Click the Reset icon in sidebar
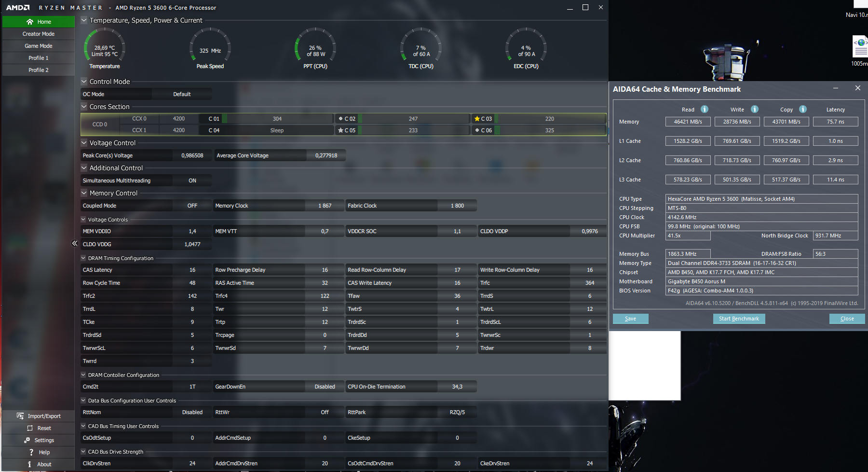The height and width of the screenshot is (472, 868). pos(30,428)
